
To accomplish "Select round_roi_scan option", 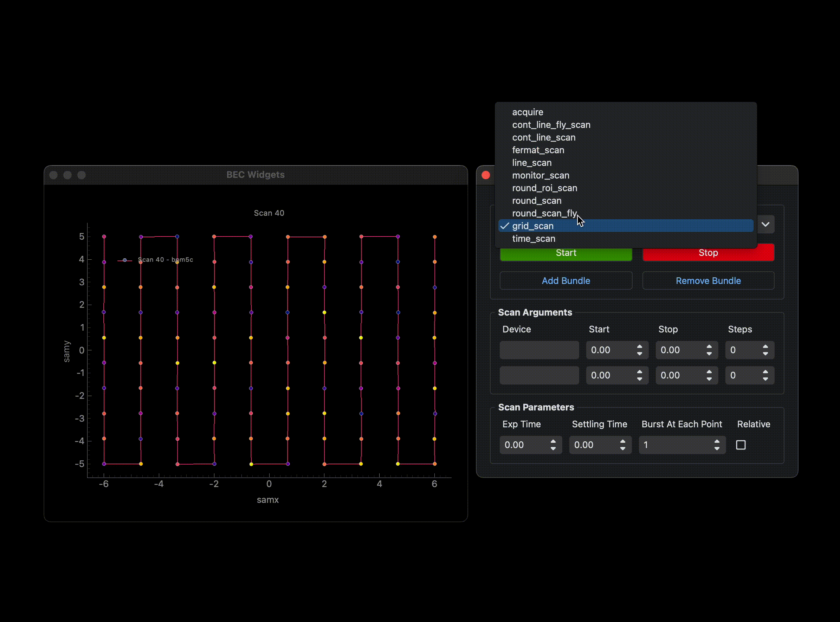I will (x=544, y=188).
